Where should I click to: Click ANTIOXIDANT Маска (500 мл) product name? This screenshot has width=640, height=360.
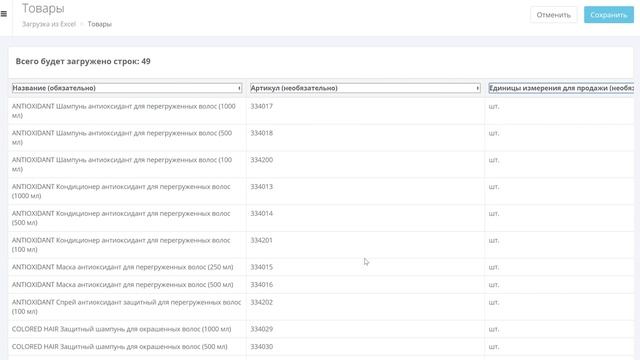122,284
